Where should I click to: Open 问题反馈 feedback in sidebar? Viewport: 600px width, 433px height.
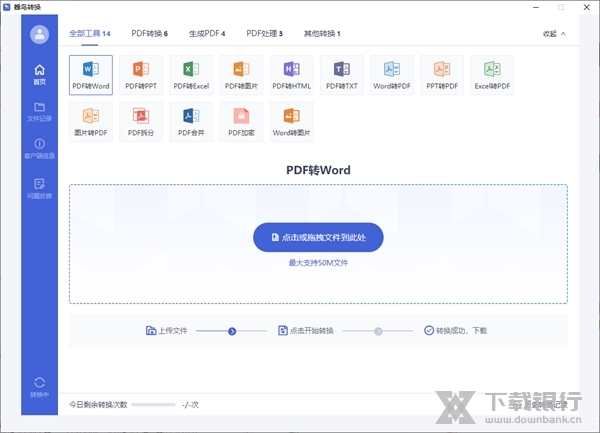pyautogui.click(x=39, y=189)
